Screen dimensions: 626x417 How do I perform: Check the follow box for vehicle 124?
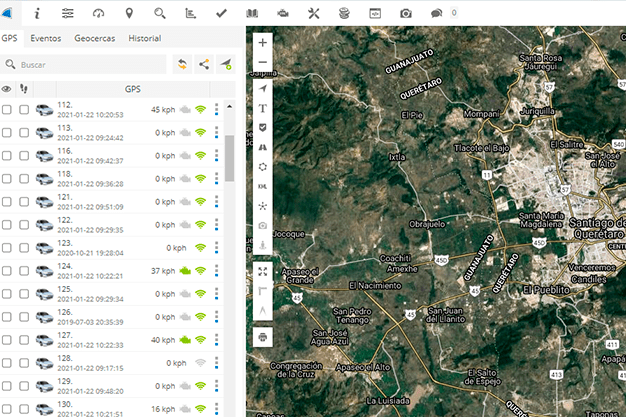[x=24, y=271]
